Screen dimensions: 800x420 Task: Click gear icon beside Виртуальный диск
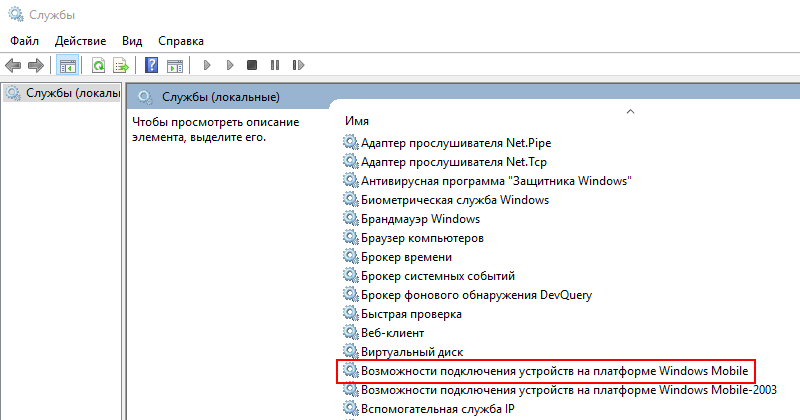(350, 351)
